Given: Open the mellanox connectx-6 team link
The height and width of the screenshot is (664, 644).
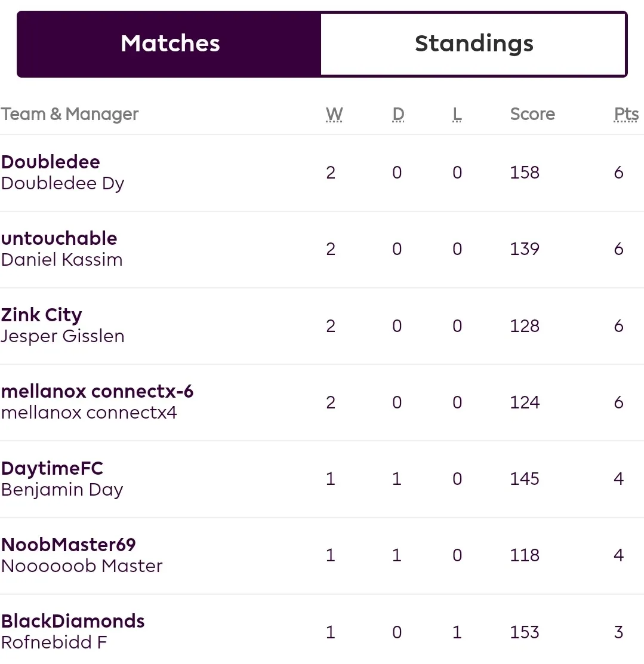Looking at the screenshot, I should click(97, 391).
